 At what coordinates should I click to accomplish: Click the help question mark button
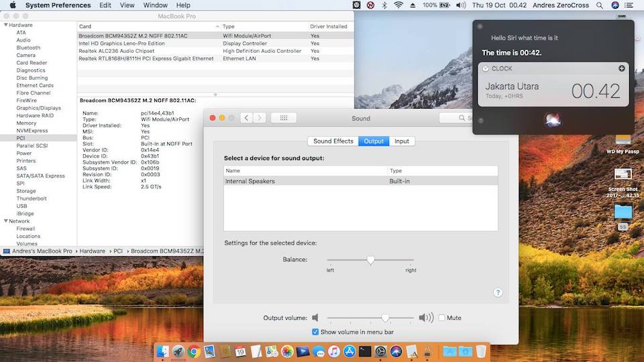pos(498,293)
